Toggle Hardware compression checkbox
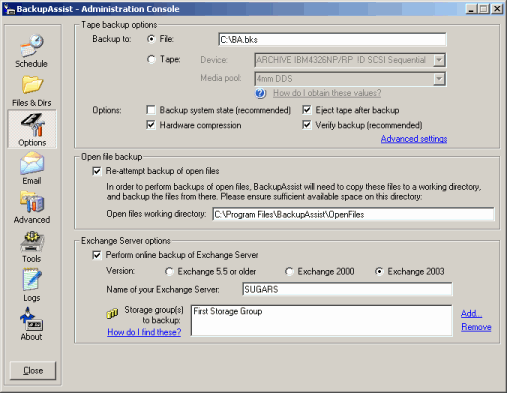Viewport: 507px width, 393px height. 151,125
